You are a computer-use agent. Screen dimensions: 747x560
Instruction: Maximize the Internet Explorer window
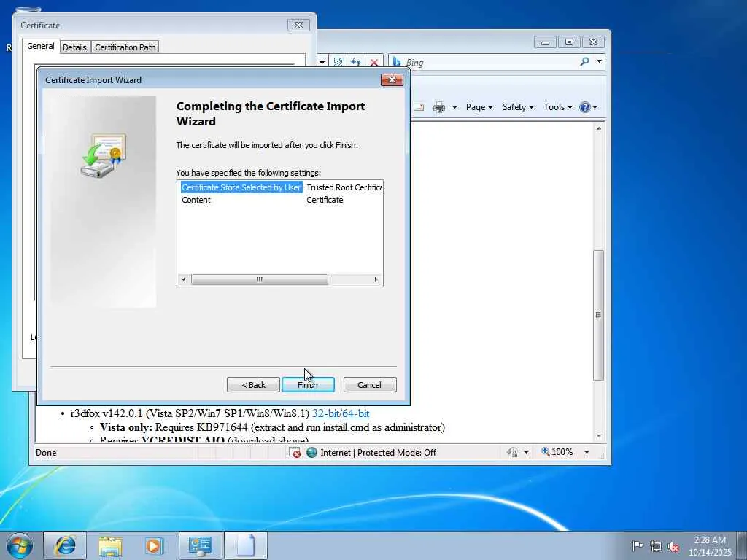tap(569, 42)
